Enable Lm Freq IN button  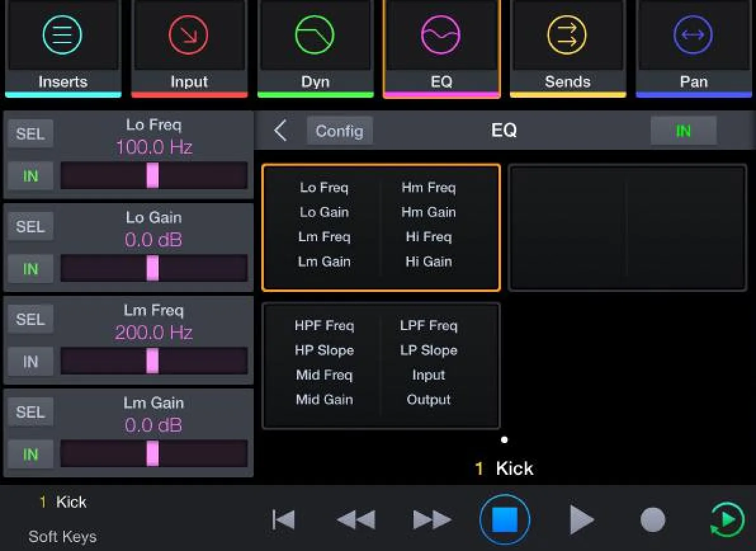click(x=30, y=361)
